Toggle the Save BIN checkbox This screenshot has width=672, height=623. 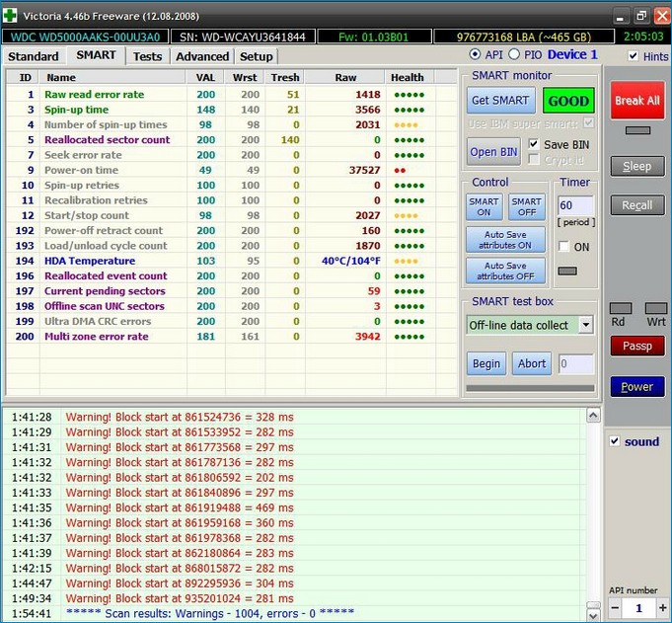[535, 144]
